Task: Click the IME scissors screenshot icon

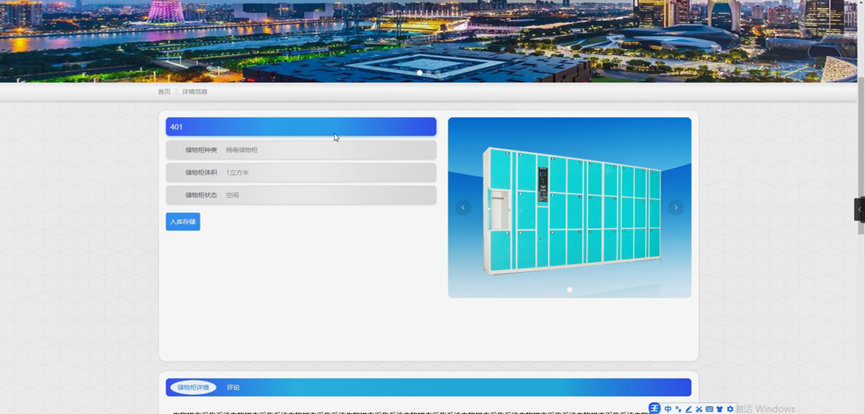Action: tap(699, 409)
